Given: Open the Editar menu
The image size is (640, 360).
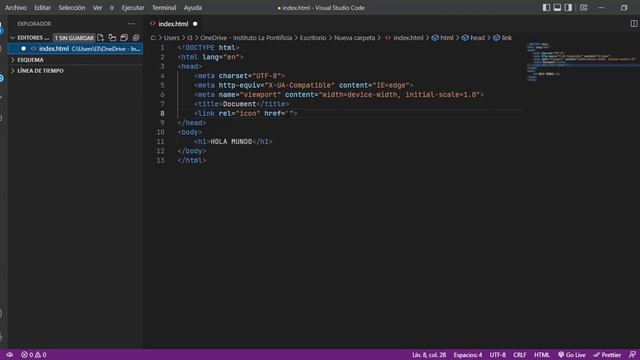Looking at the screenshot, I should 42,7.
